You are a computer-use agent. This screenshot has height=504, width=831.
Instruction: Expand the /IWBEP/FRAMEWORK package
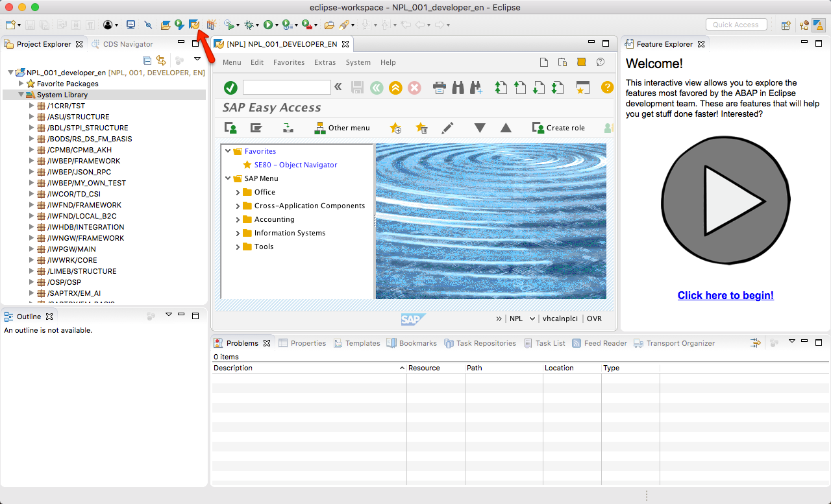pyautogui.click(x=32, y=161)
